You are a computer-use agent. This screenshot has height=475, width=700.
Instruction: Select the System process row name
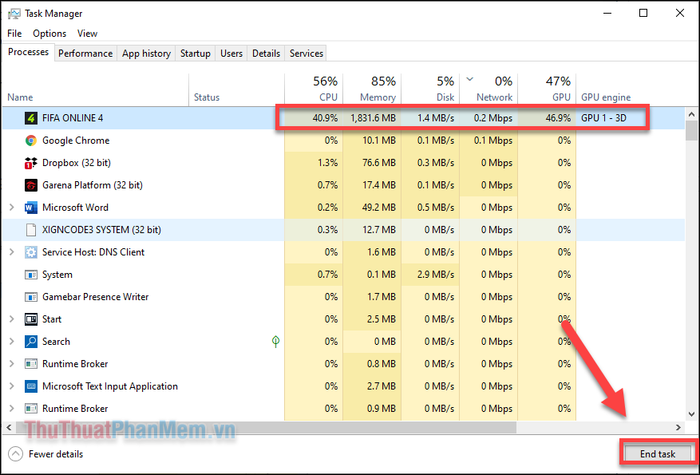[57, 275]
